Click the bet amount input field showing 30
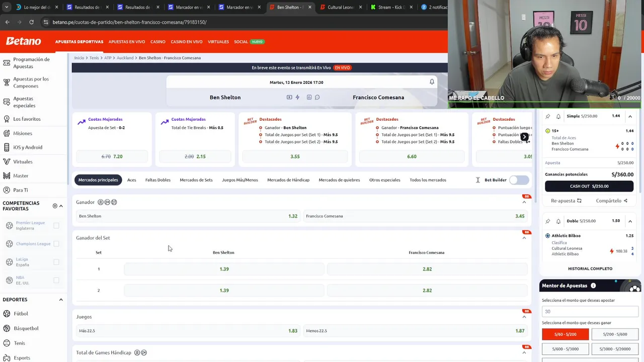The image size is (644, 362). pos(590,311)
